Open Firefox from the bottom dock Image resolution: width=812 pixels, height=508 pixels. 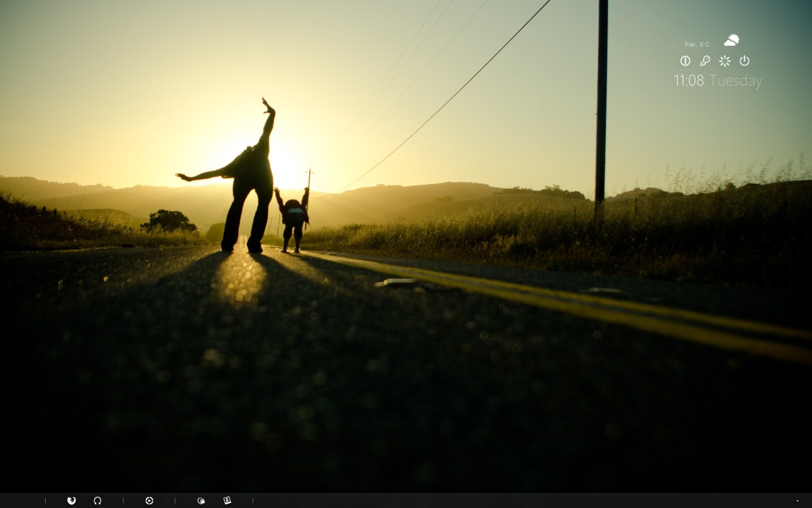point(72,500)
